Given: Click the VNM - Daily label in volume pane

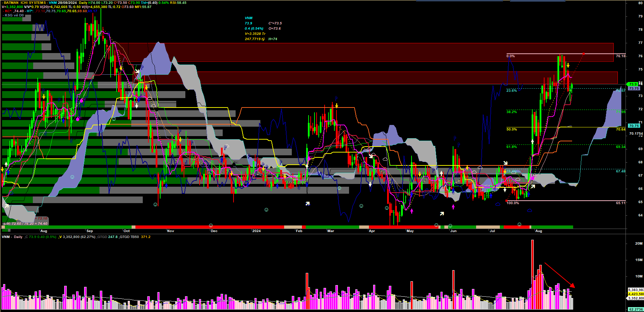Looking at the screenshot, I should pos(12,237).
